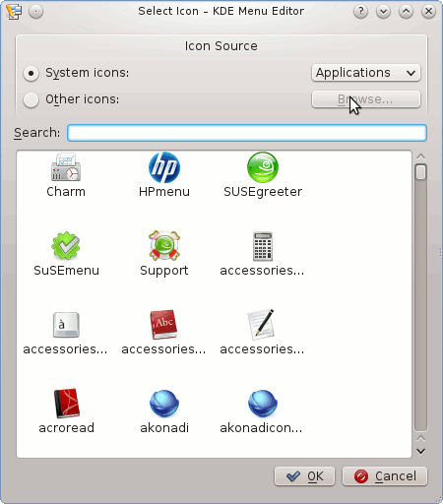Choose the Support lifebuoy icon
Image resolution: width=443 pixels, height=504 pixels.
[164, 246]
